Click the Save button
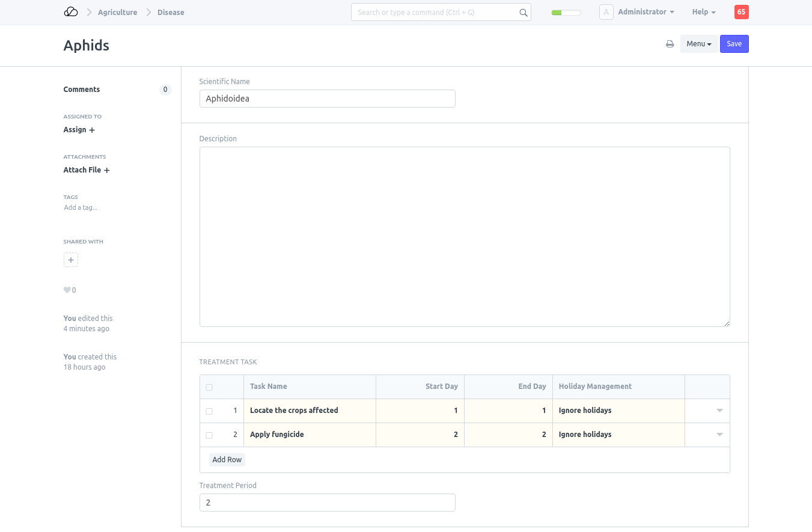This screenshot has width=812, height=532. [734, 44]
